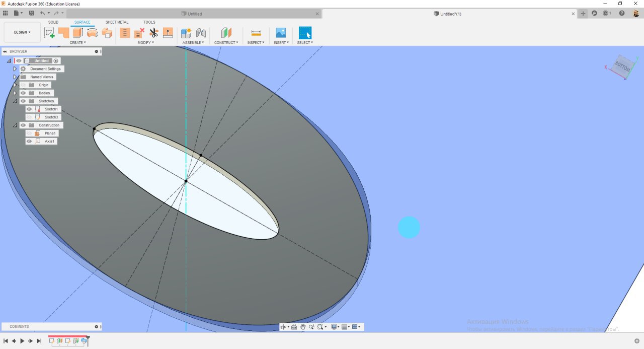
Task: Open the CONSTRUCT menu label
Action: 226,43
